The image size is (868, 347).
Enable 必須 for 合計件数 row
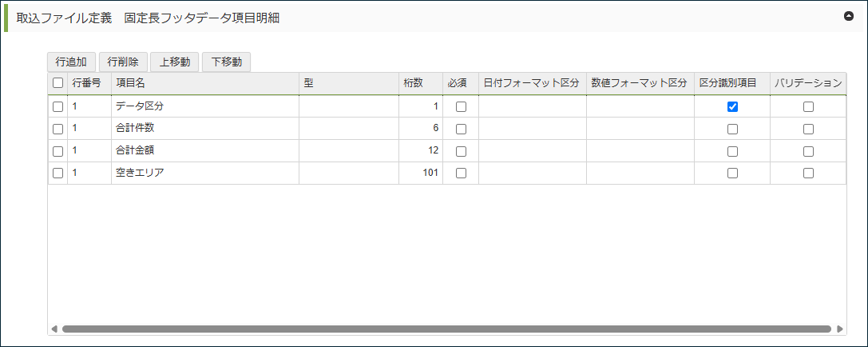point(461,129)
